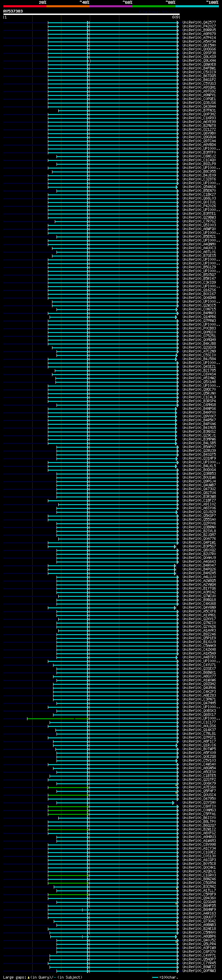This screenshot has width=222, height=980.
Task: Select label UniRef100_Q0FNW3
Action: click(x=199, y=971)
